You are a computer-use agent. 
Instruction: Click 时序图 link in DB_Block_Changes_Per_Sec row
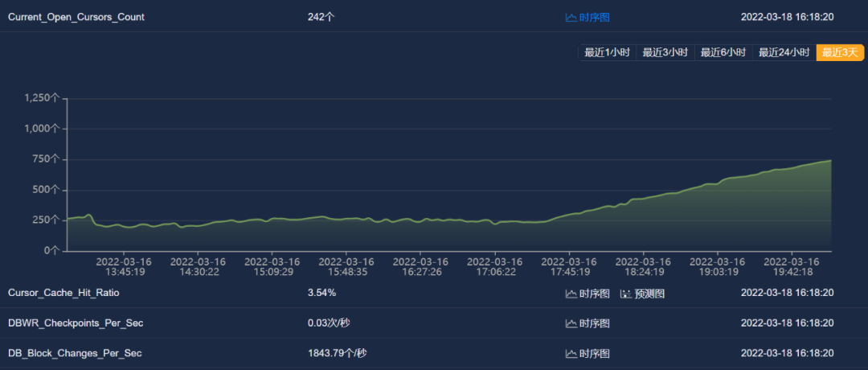595,353
